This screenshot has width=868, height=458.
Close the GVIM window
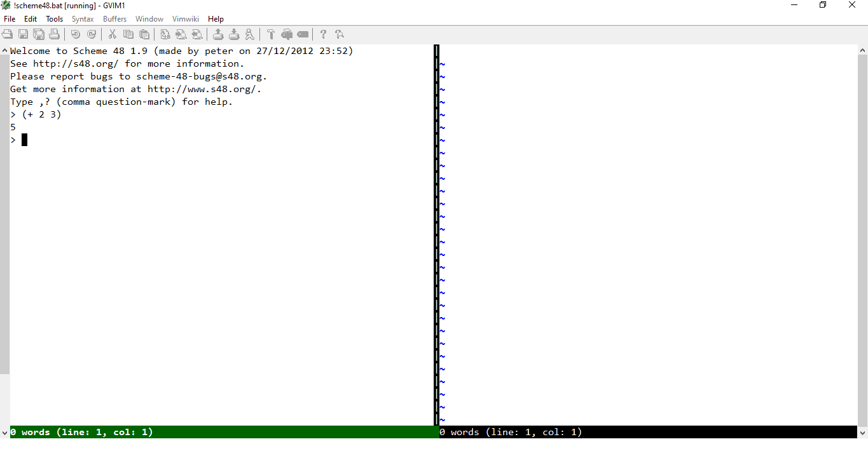click(x=852, y=5)
